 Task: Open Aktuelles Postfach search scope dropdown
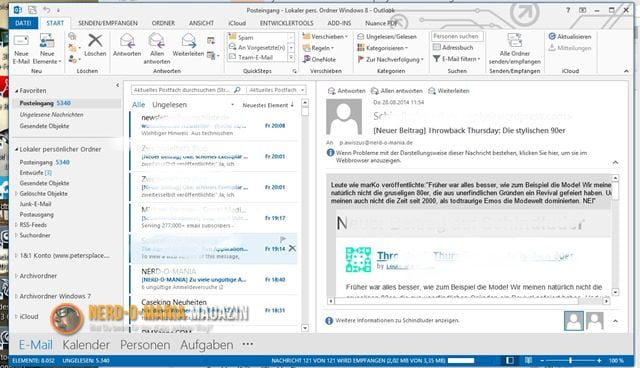[x=276, y=90]
